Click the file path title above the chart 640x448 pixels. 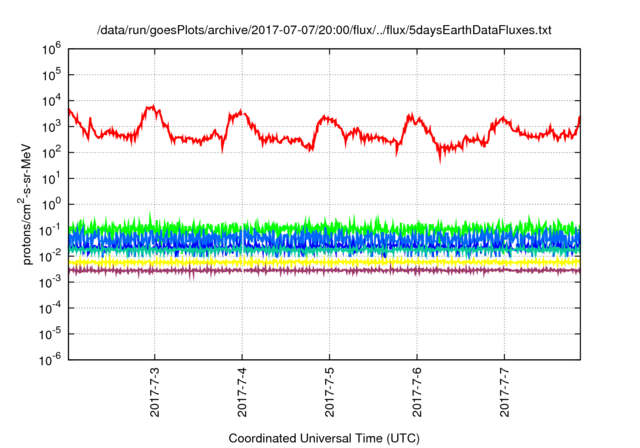tap(324, 30)
